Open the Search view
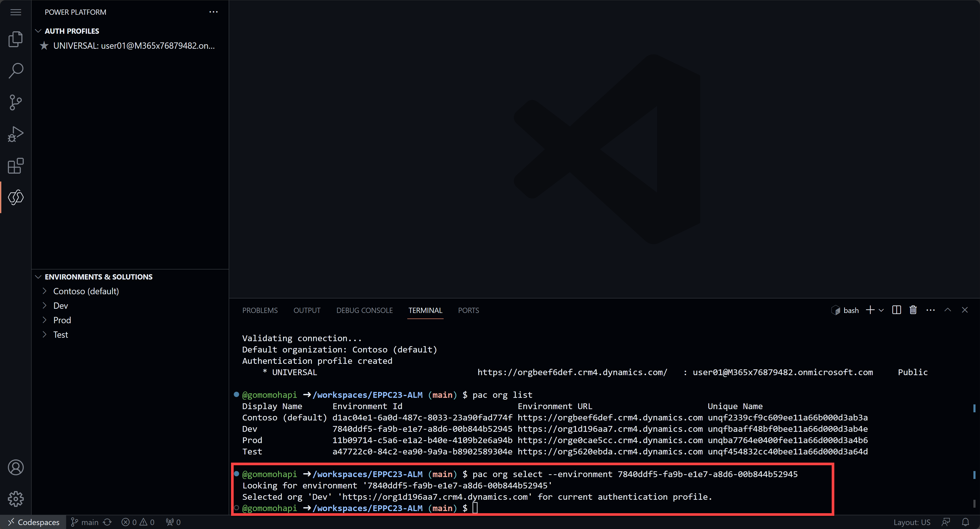 click(16, 70)
